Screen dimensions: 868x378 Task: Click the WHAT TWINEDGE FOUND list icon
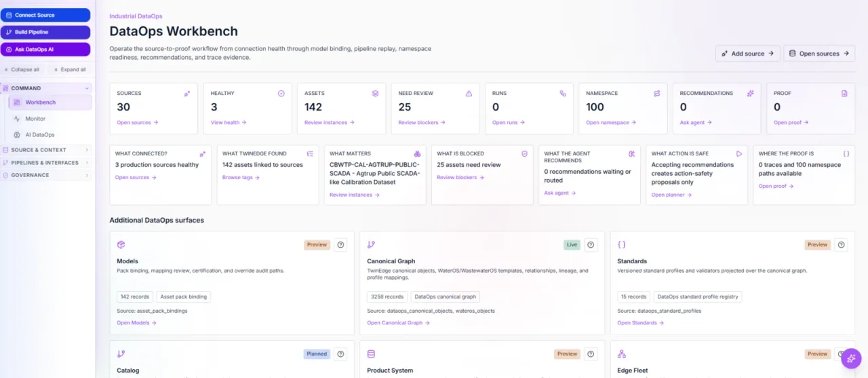[309, 154]
